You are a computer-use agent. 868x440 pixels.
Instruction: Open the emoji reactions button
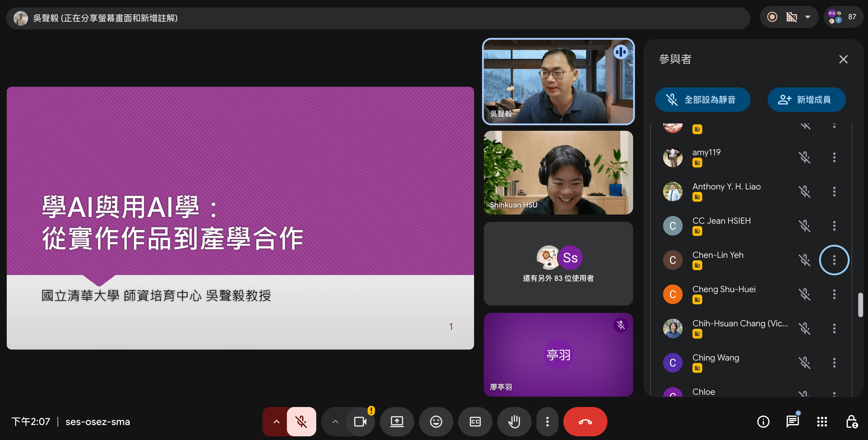(436, 421)
